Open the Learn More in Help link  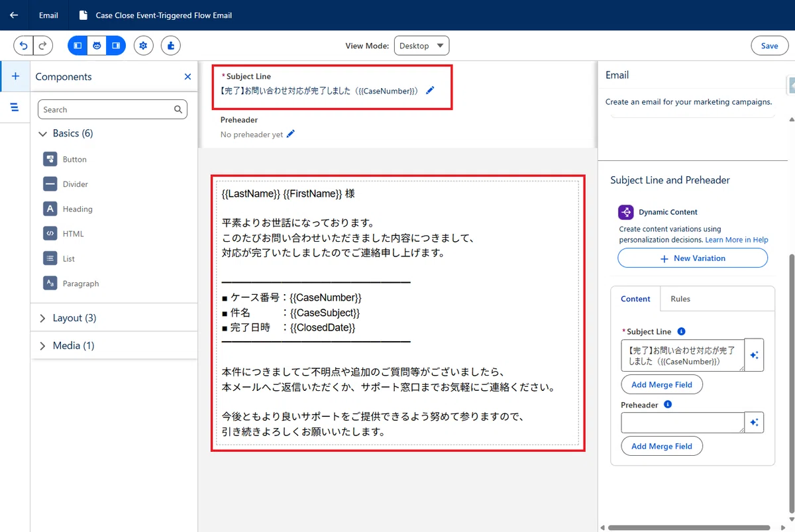pos(736,240)
